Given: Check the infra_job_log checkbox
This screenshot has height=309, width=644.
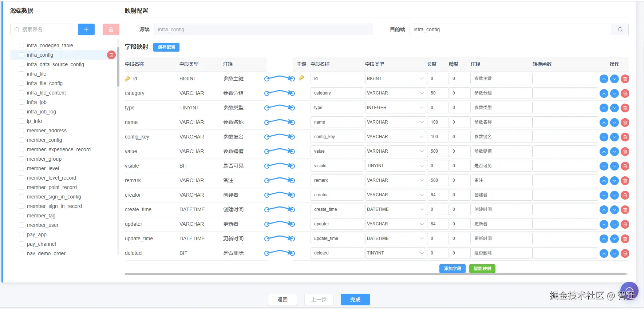Looking at the screenshot, I should click(21, 112).
